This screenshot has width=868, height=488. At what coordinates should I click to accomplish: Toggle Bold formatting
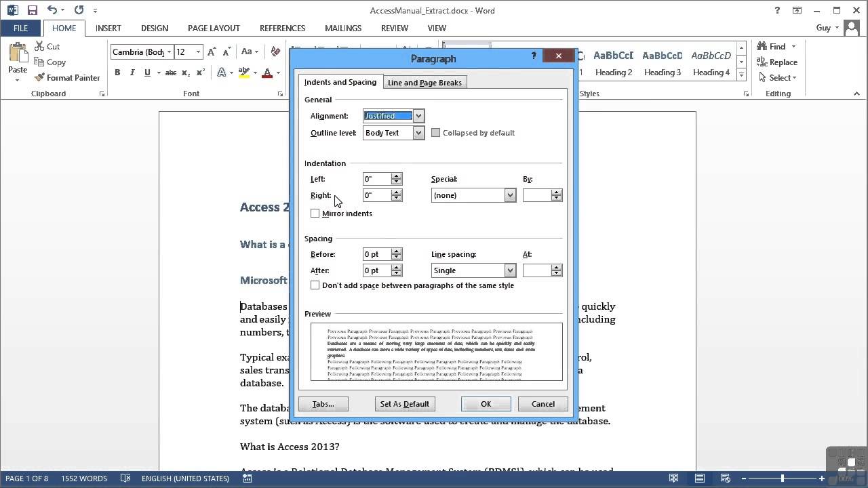[117, 73]
